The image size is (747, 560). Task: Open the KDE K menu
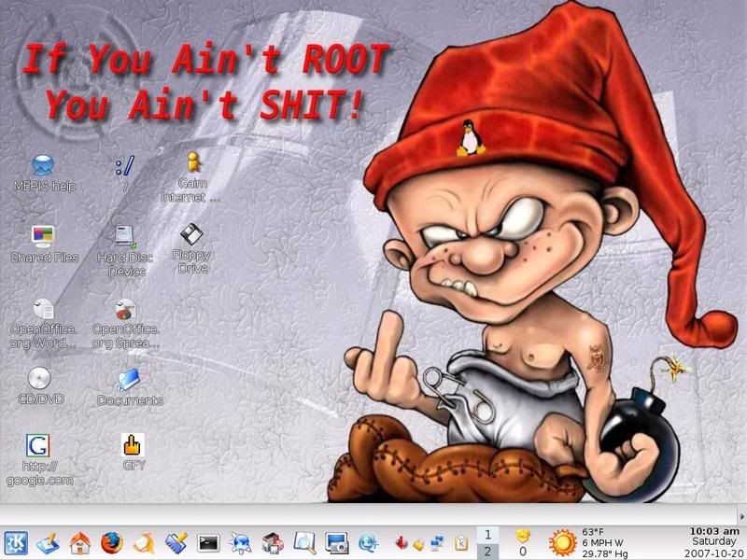pyautogui.click(x=16, y=542)
